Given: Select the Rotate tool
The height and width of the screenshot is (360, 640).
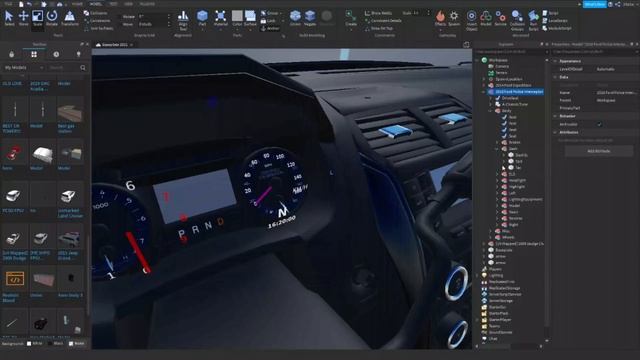Looking at the screenshot, I should (x=52, y=18).
